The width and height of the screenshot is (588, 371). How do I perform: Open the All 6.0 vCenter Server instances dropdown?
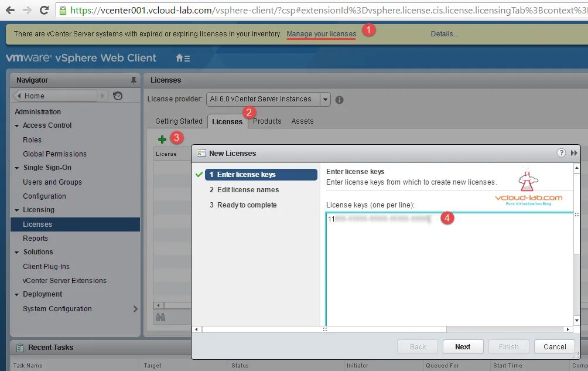(326, 99)
